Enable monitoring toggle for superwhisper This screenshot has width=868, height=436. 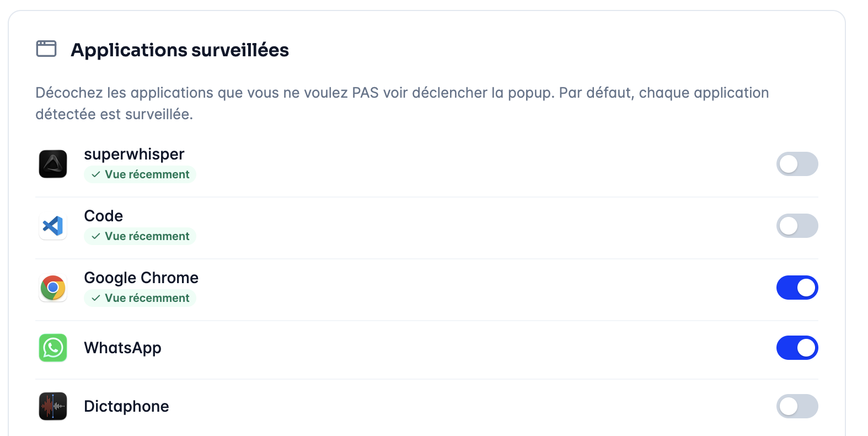click(797, 164)
